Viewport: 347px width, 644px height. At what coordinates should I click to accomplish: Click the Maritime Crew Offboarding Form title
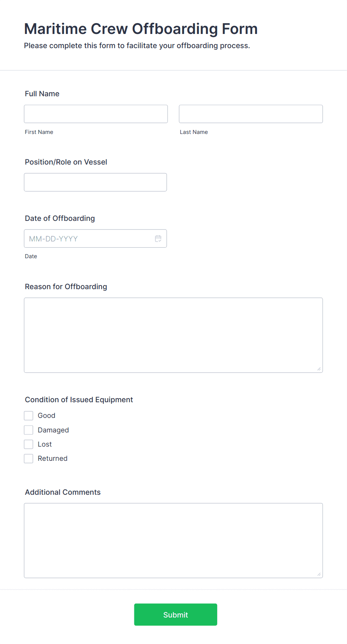tap(141, 29)
